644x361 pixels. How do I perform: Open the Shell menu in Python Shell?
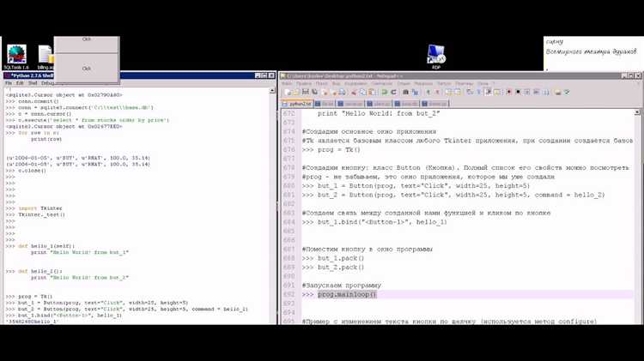33,83
